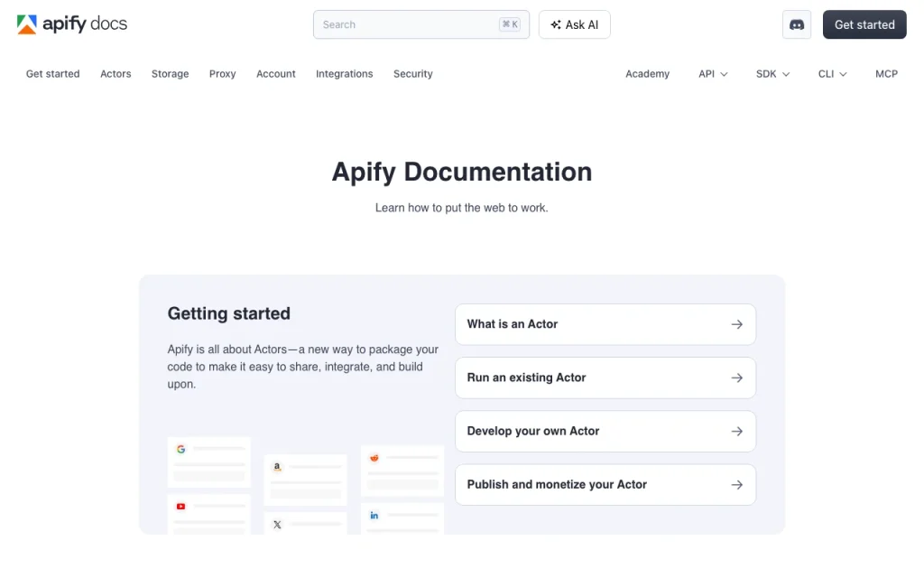
Task: Click the Amazon logo card icon
Action: [277, 467]
